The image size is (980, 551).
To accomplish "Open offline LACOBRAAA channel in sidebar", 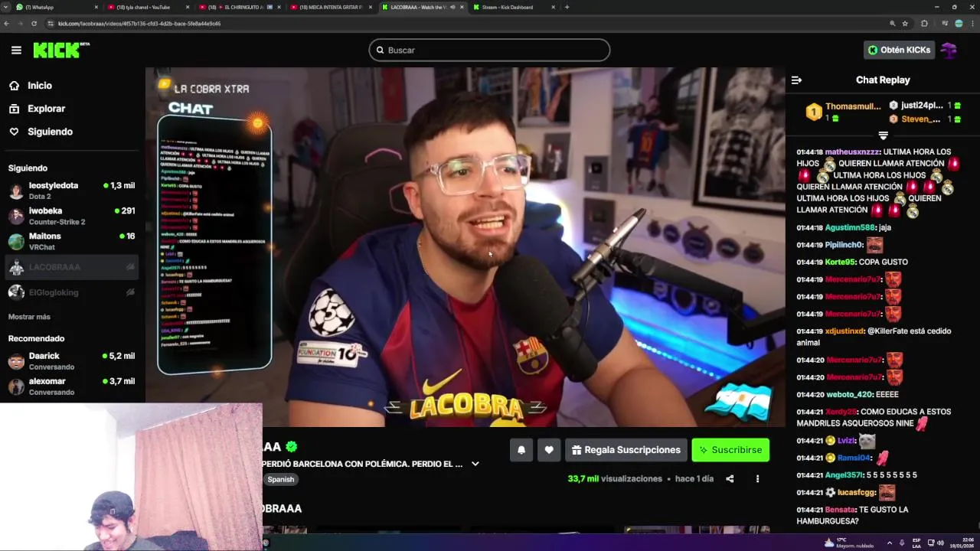I will click(x=71, y=267).
